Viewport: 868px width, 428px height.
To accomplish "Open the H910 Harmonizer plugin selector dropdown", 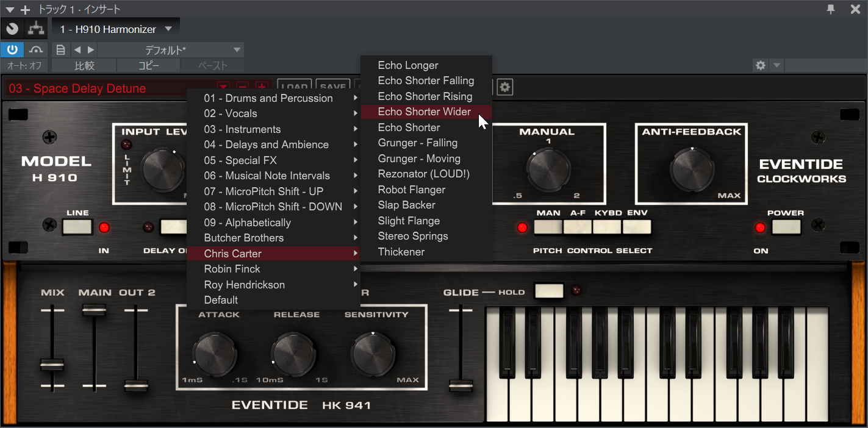I will click(116, 29).
